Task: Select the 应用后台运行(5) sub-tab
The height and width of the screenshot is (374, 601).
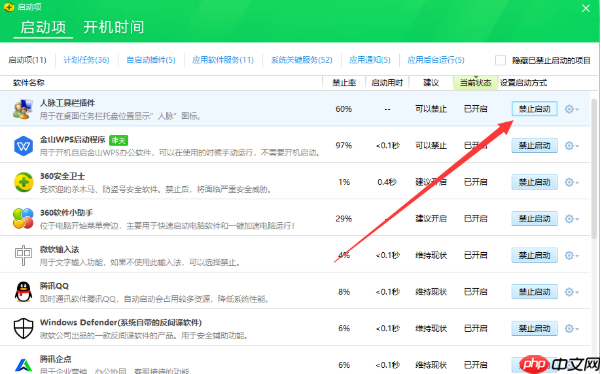Action: pyautogui.click(x=436, y=60)
